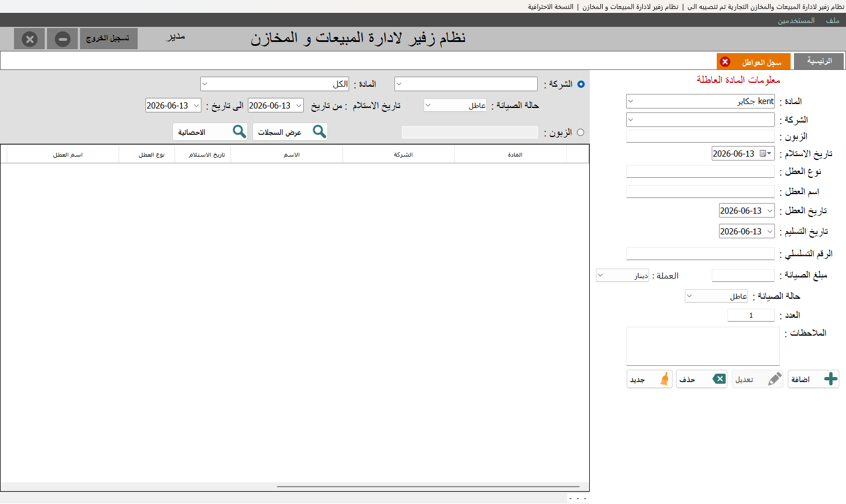Open the المادة dropdown showing kent جكاير
The width and height of the screenshot is (846, 504).
tap(631, 101)
